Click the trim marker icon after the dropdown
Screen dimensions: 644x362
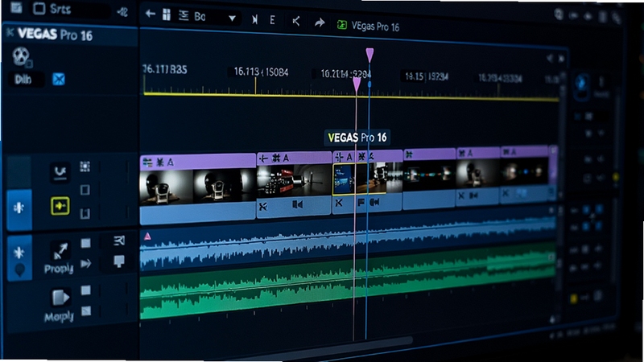(x=254, y=19)
